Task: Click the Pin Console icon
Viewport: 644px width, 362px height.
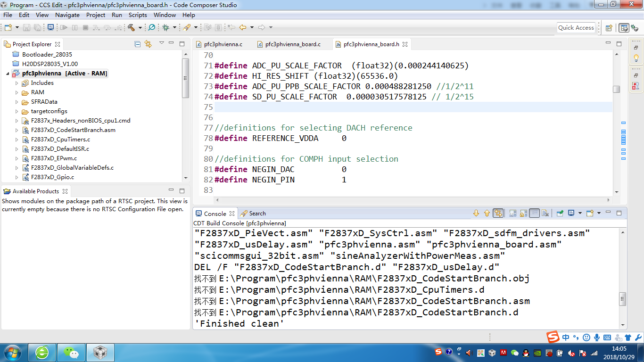Action: 560,214
